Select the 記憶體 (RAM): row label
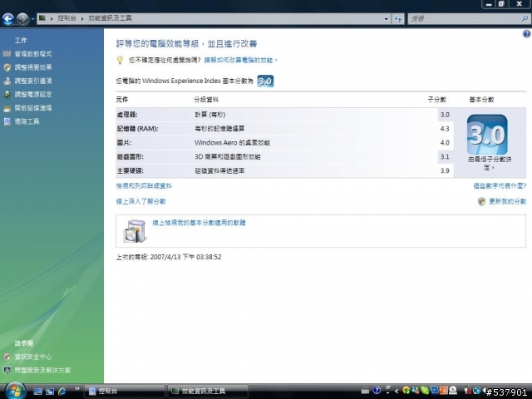The width and height of the screenshot is (532, 399). point(137,129)
